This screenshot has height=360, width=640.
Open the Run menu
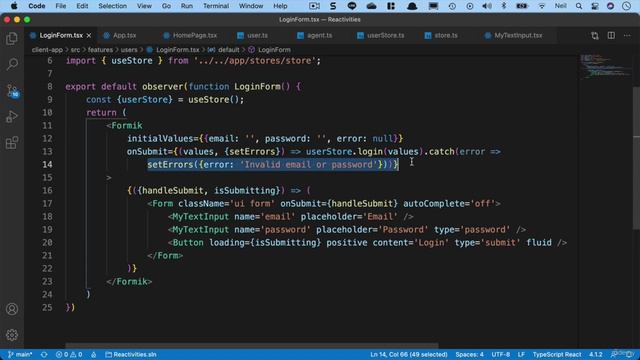(x=187, y=6)
